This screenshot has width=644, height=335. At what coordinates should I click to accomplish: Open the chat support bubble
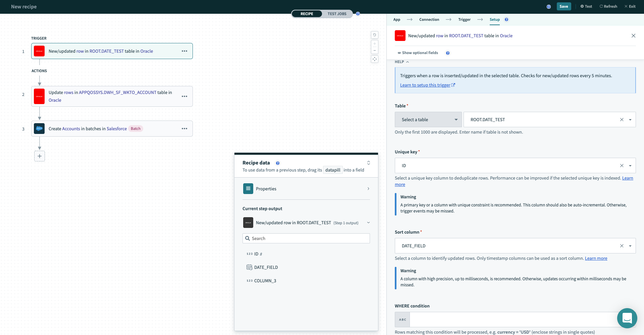tap(627, 318)
